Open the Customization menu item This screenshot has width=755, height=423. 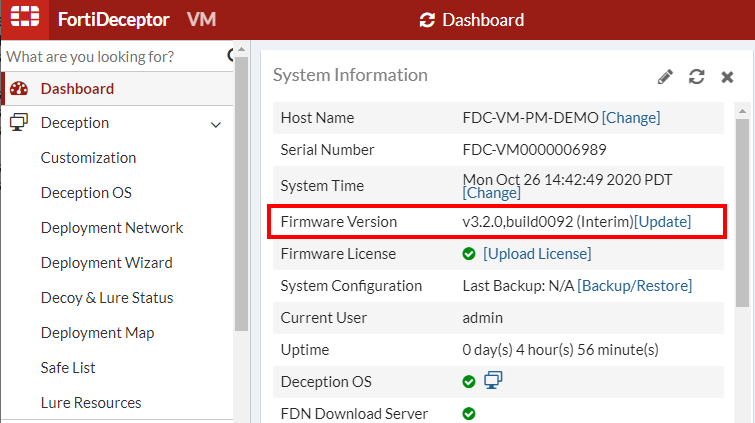click(88, 158)
